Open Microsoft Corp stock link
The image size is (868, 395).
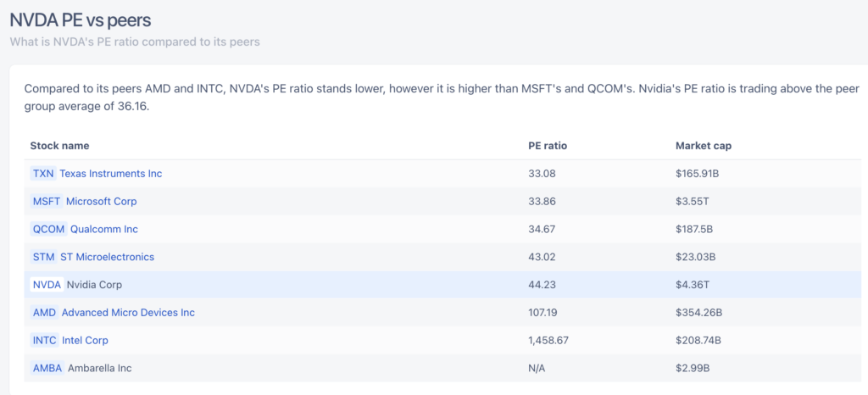pyautogui.click(x=101, y=202)
